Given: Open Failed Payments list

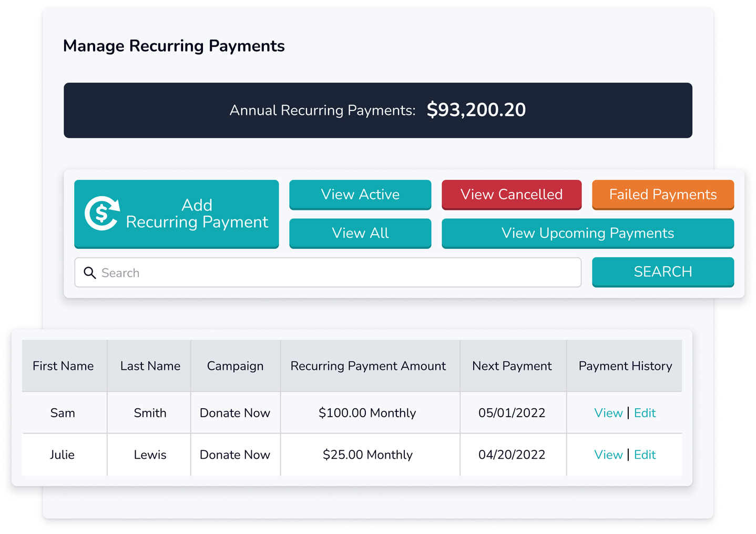Looking at the screenshot, I should tap(663, 195).
